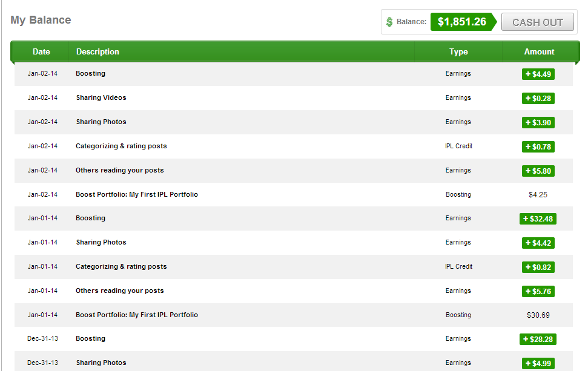Sort by the Date column header

[41, 51]
